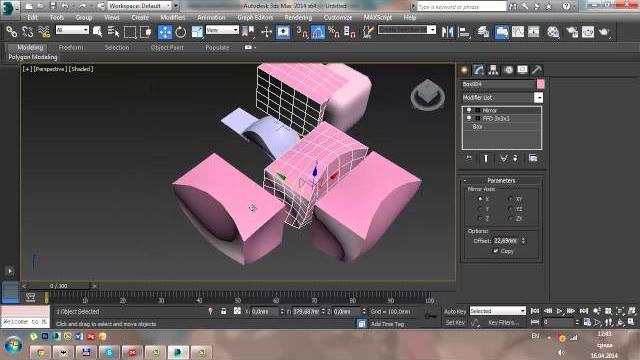Open the Modifier List dropdown
The height and width of the screenshot is (360, 640).
click(538, 98)
